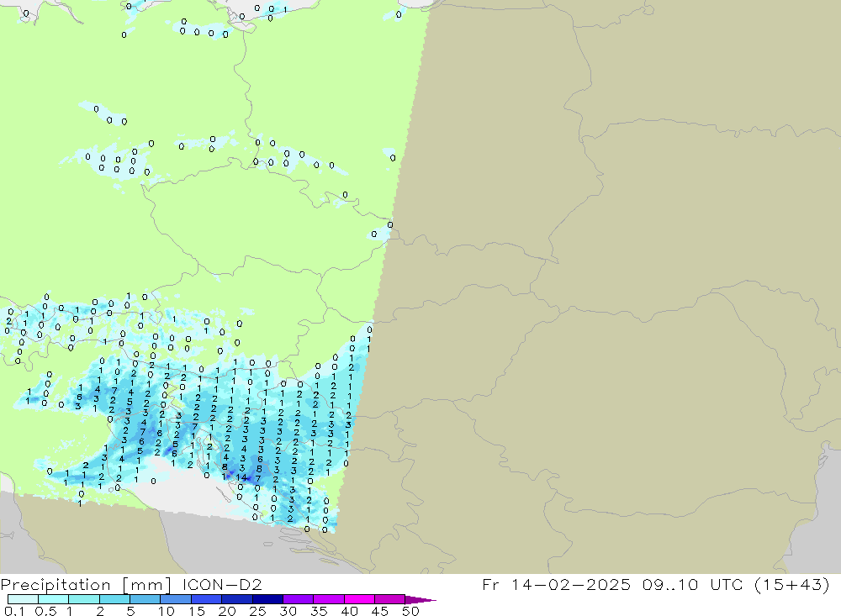Click the legend label "50"
The width and height of the screenshot is (841, 616).
(x=410, y=611)
